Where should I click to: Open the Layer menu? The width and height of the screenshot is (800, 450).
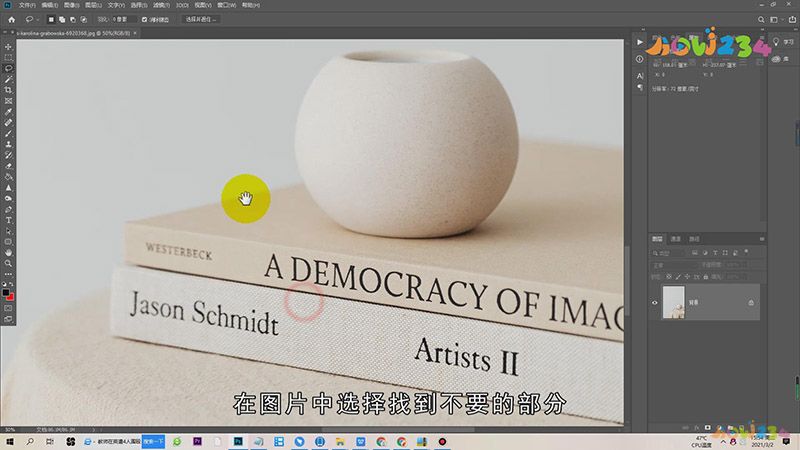pos(93,5)
